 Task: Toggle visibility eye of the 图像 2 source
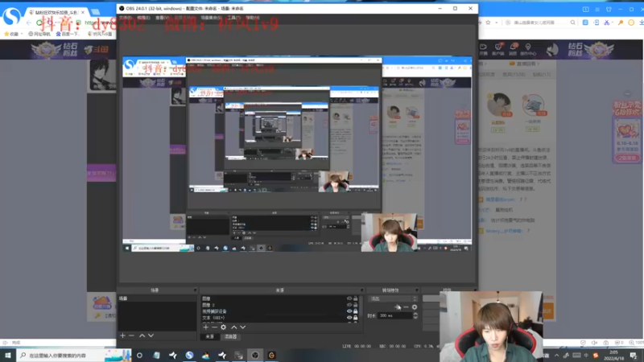tap(349, 305)
